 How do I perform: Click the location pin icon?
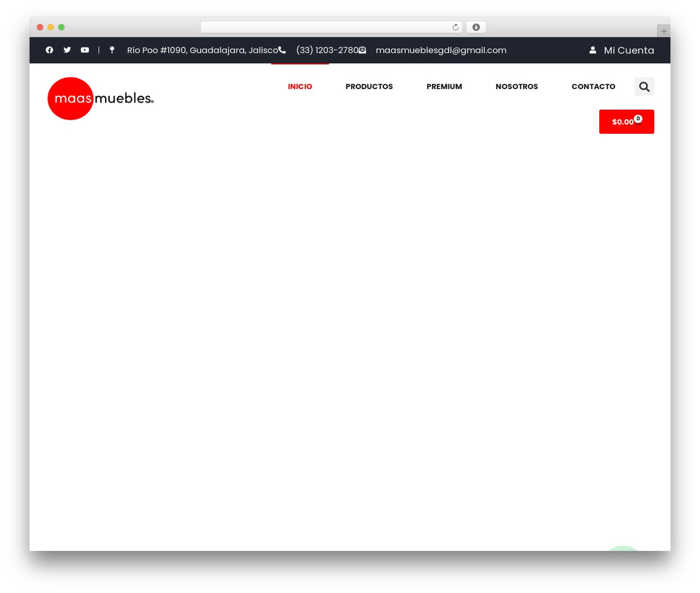coord(112,50)
